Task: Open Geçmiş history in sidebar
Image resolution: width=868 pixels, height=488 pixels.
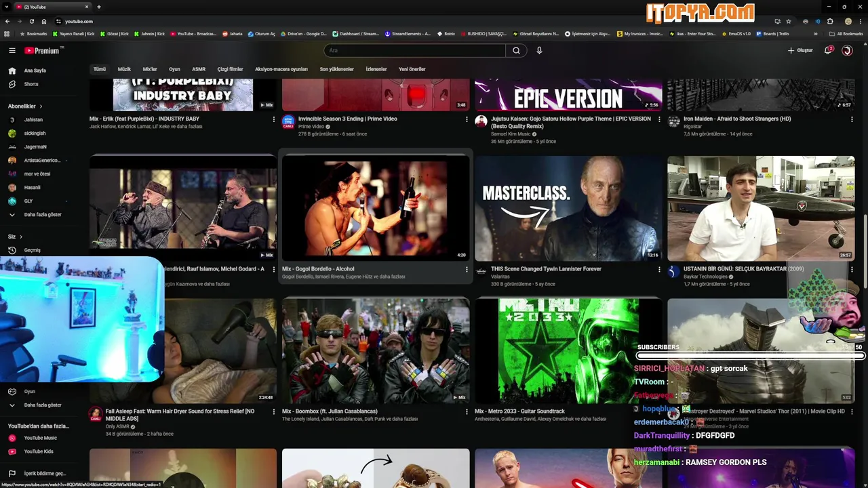Action: tap(33, 250)
